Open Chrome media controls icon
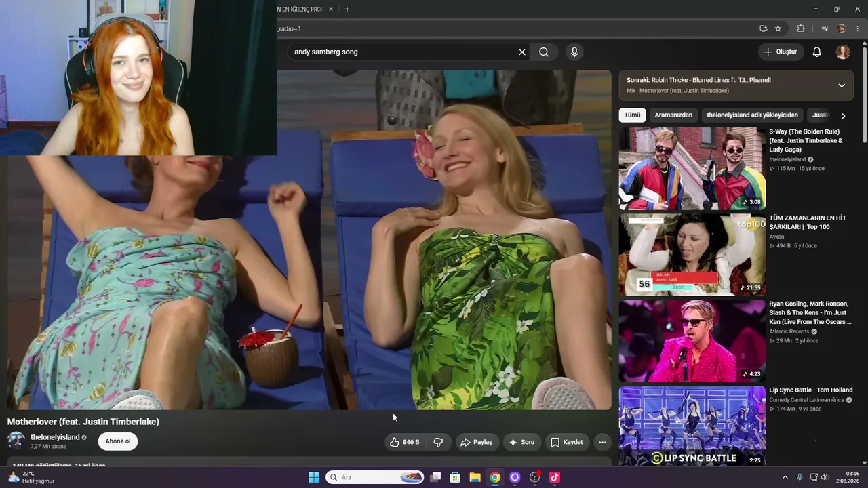The image size is (868, 488). click(825, 28)
